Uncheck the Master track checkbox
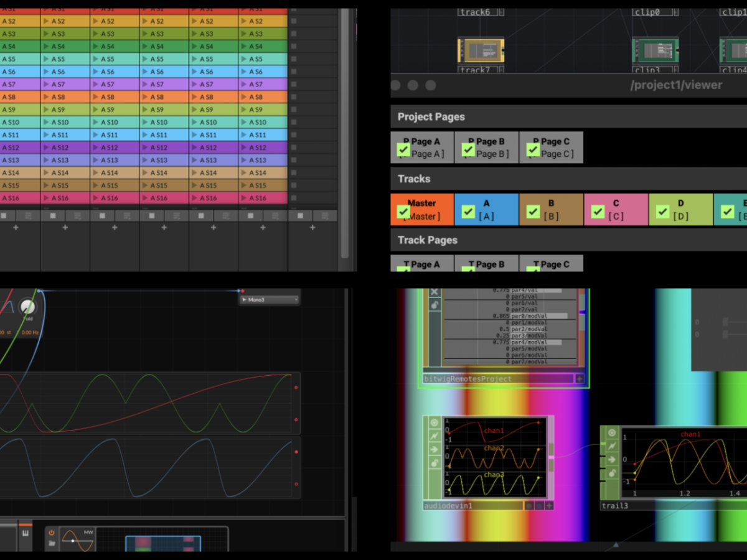This screenshot has height=560, width=747. (402, 212)
